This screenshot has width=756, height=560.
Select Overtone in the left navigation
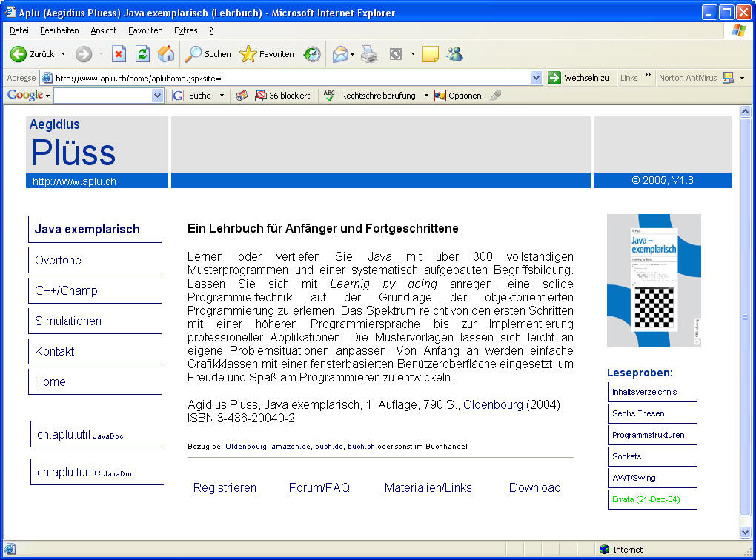[x=58, y=260]
